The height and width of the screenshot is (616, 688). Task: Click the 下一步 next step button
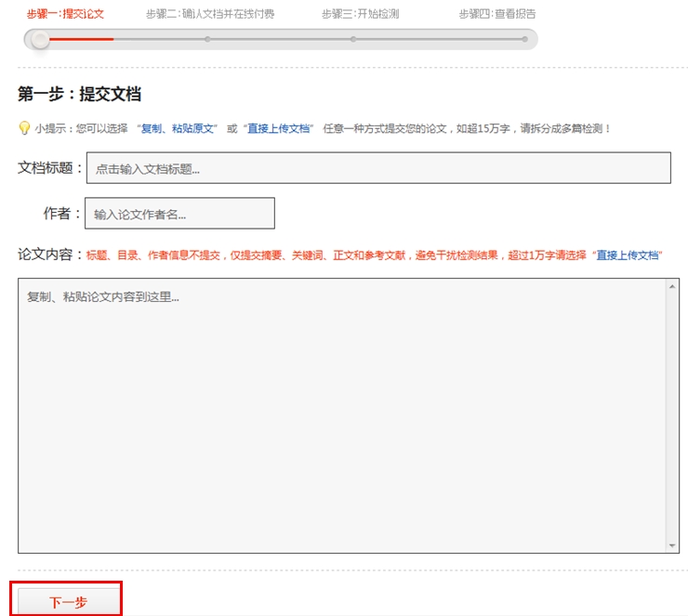(x=69, y=602)
